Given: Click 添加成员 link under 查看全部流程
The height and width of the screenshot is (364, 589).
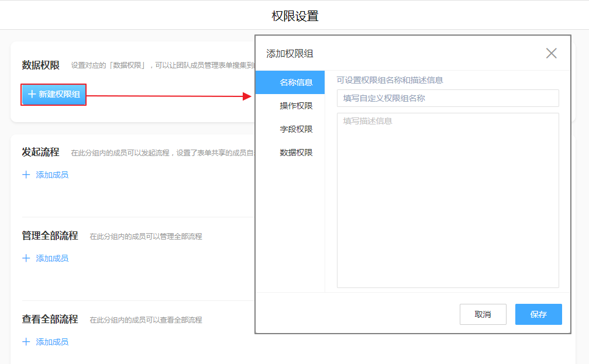Looking at the screenshot, I should point(52,342).
